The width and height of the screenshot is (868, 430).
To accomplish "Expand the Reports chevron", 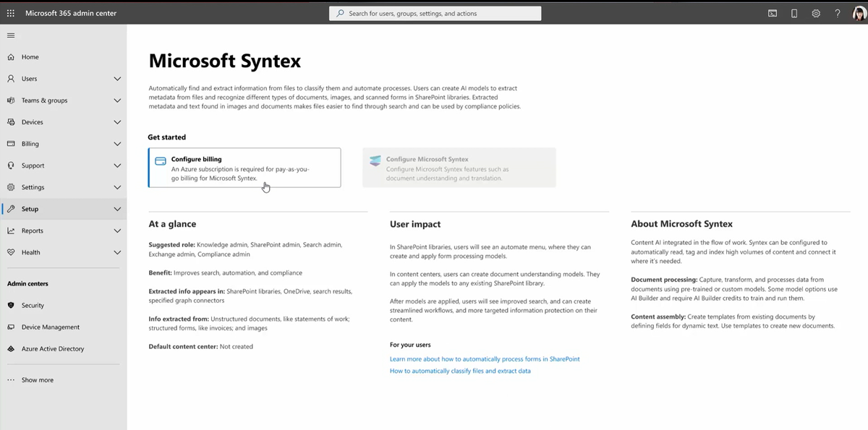I will 117,231.
